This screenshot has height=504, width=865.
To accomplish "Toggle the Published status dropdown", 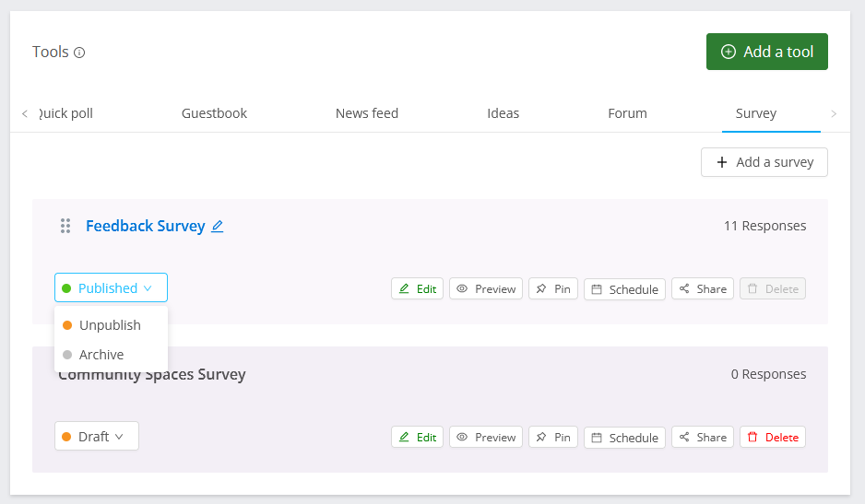I will [111, 287].
